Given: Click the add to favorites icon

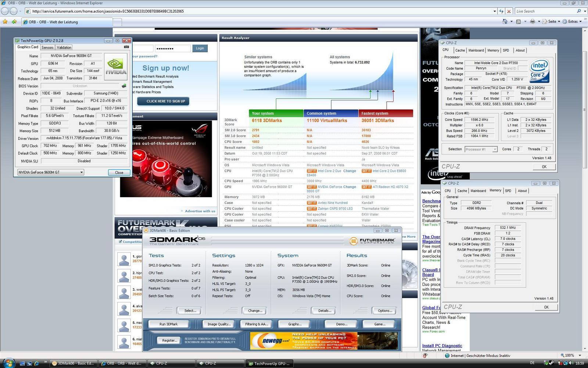Looking at the screenshot, I should pyautogui.click(x=14, y=22).
